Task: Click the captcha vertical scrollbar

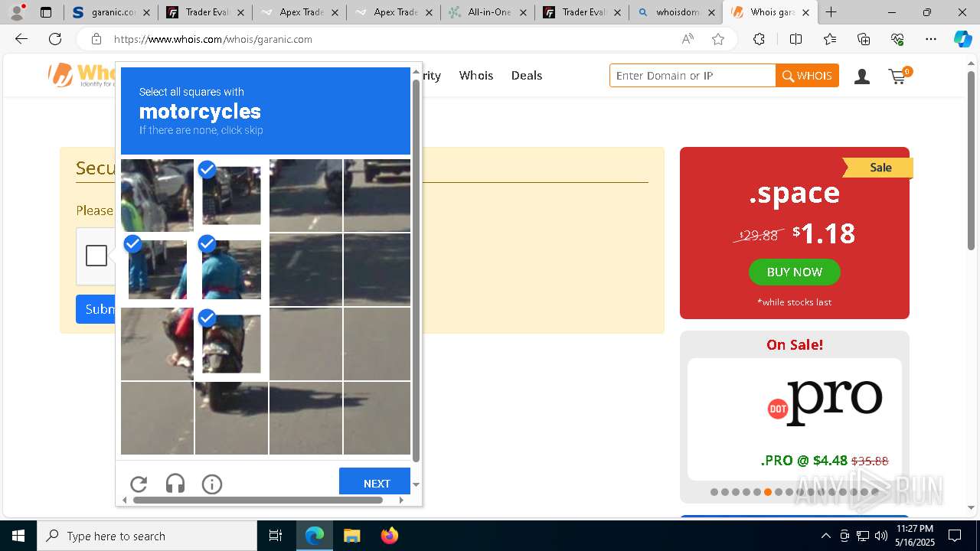Action: 416,271
